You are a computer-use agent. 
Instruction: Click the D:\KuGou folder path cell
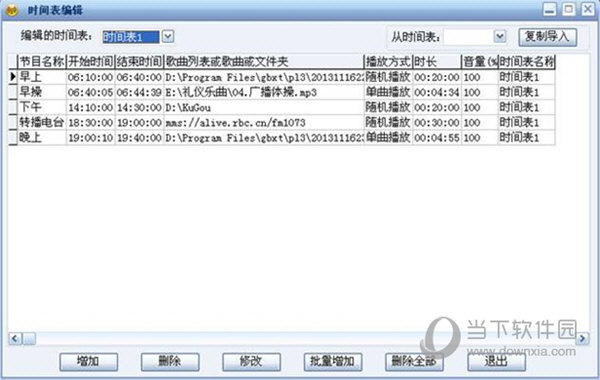pos(264,107)
